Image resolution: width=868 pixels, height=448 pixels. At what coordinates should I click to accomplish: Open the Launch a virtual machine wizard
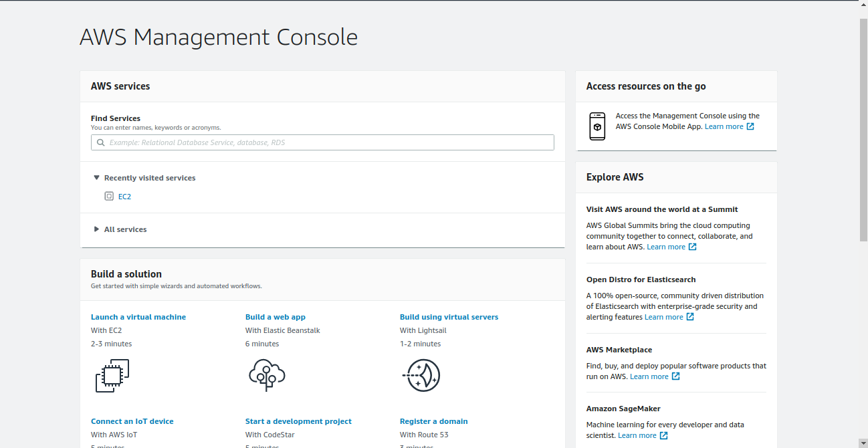tap(138, 317)
